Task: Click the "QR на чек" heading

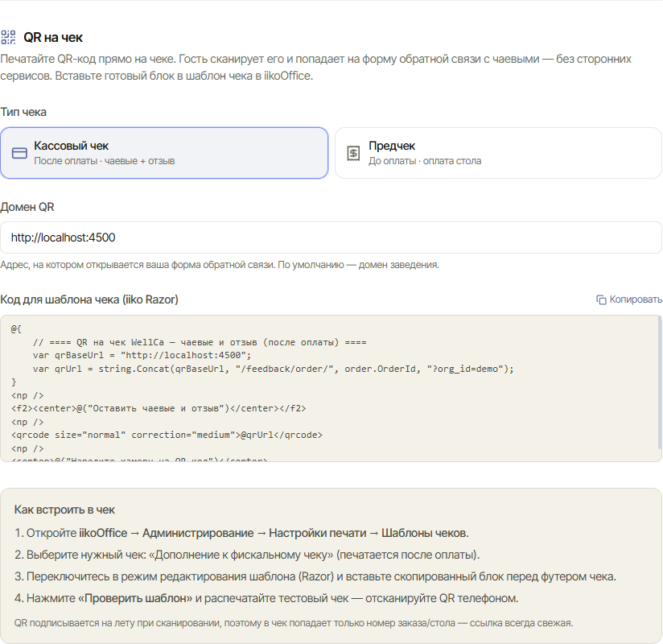Action: [53, 37]
